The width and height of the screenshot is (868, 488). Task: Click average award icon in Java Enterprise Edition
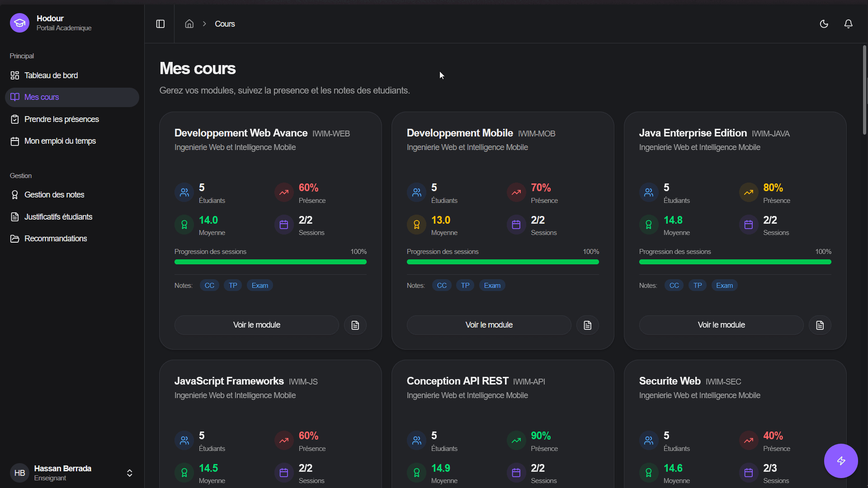649,225
